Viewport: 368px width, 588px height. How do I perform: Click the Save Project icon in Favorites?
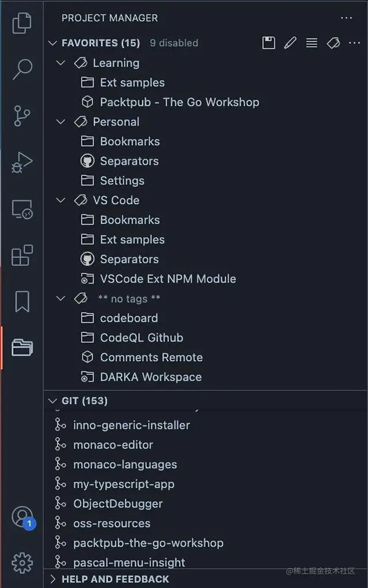click(x=269, y=42)
